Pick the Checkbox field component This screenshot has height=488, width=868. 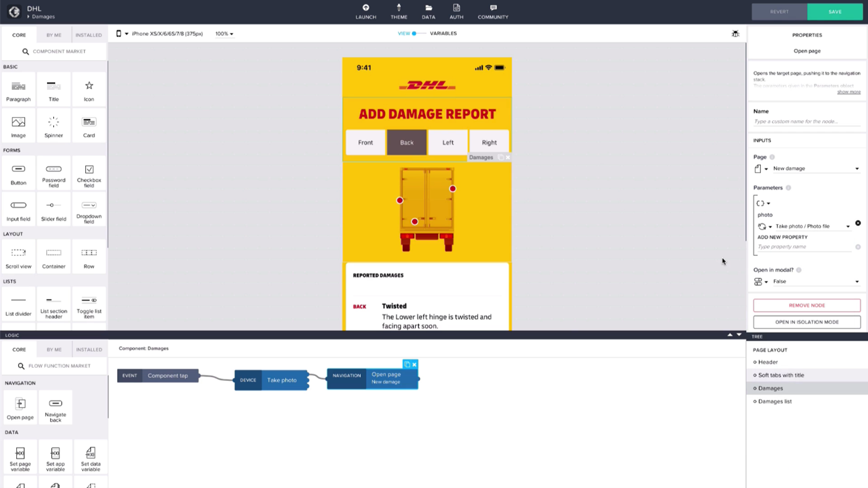pos(89,174)
